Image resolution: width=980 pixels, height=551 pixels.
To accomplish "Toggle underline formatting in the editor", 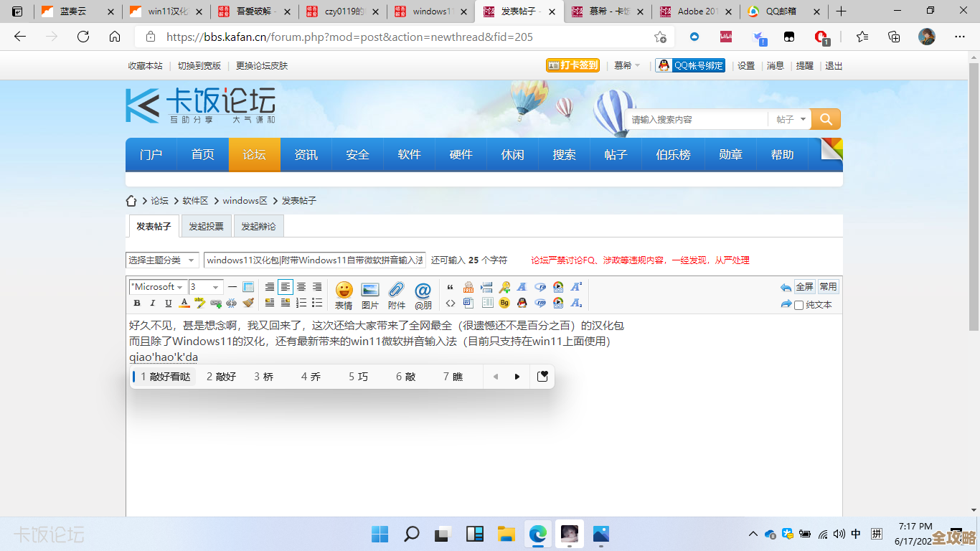I will tap(166, 302).
